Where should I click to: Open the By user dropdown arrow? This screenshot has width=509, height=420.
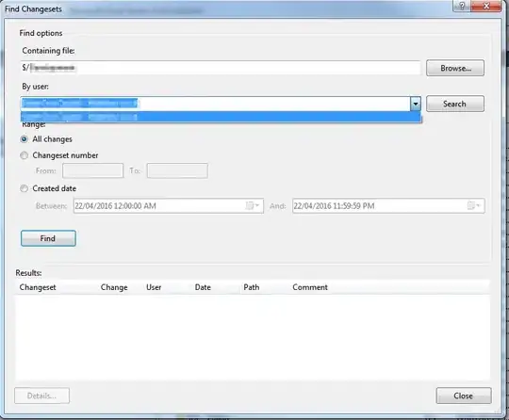(416, 104)
